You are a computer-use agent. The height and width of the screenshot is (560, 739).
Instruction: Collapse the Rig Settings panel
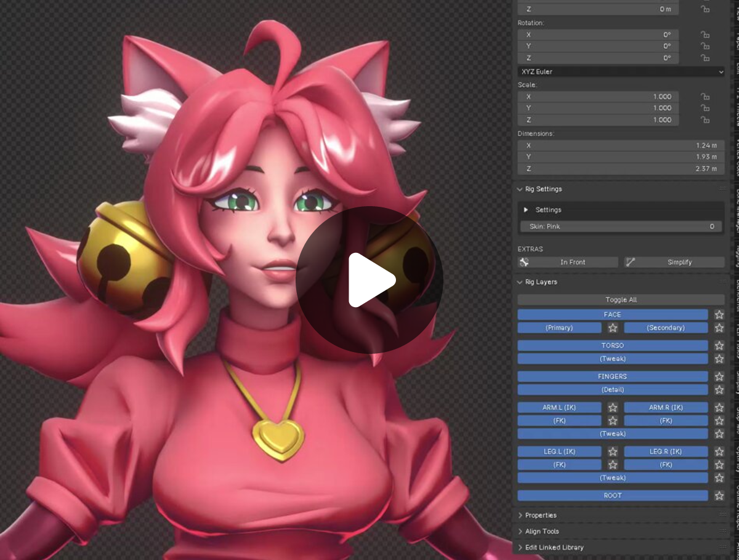click(x=520, y=190)
